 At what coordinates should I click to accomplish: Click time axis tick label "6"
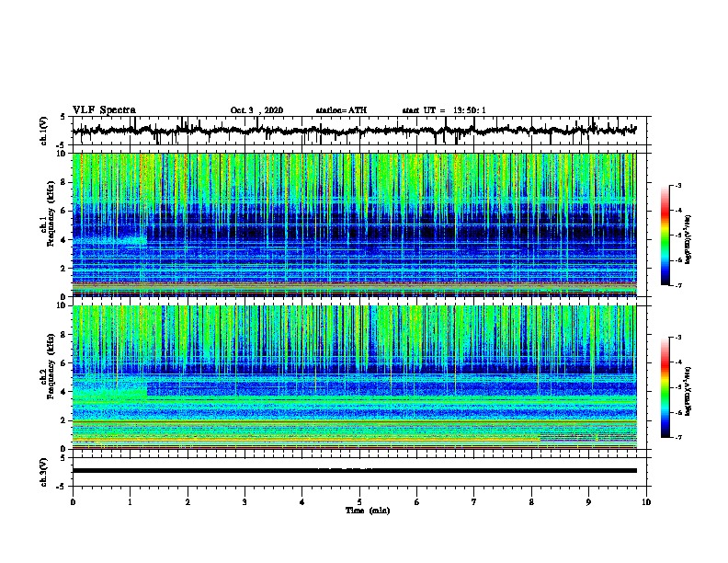click(x=417, y=502)
